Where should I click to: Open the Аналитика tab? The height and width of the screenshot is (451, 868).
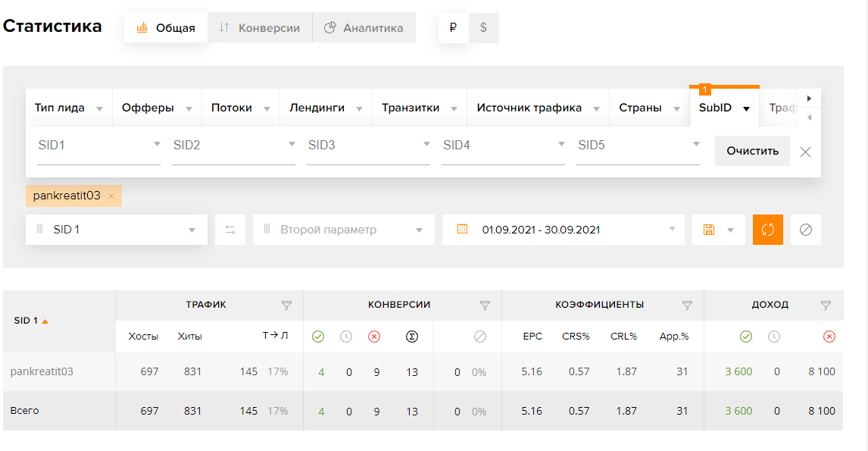364,28
